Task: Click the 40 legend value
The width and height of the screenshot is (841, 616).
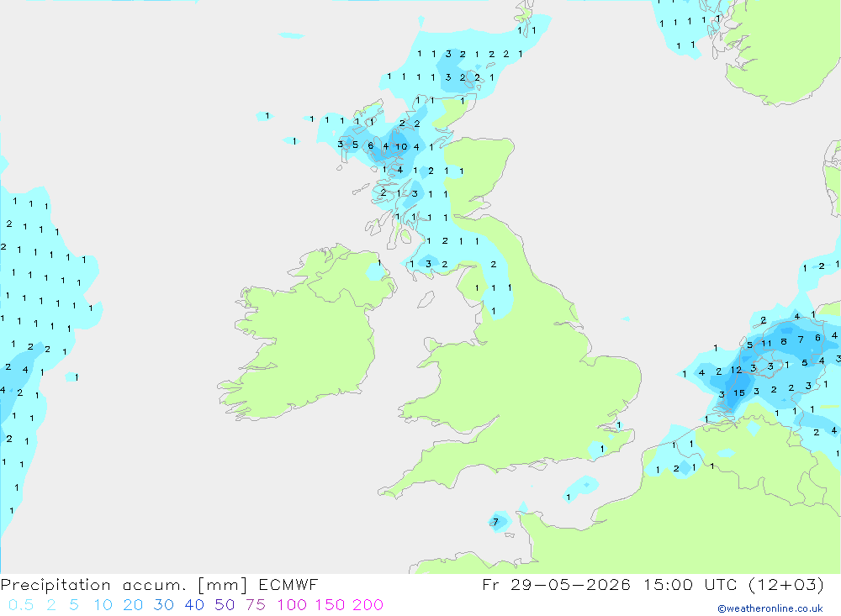Action: click(x=194, y=605)
